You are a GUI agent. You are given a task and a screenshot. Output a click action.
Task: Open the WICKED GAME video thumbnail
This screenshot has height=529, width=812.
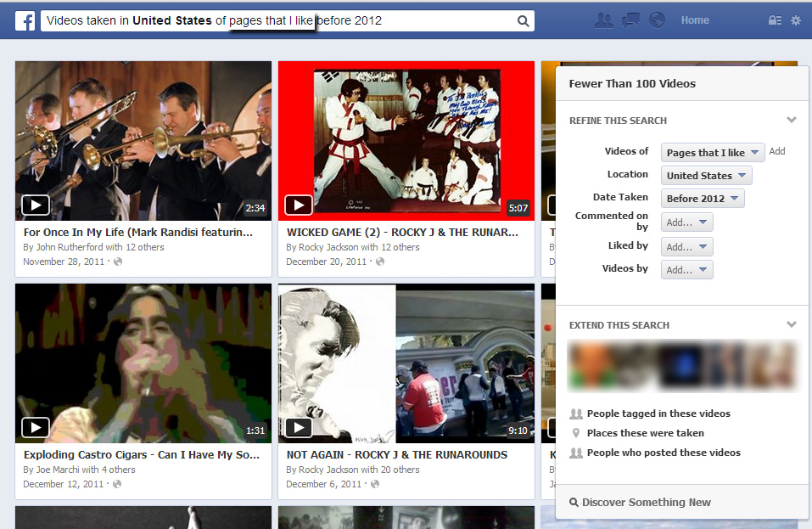[x=406, y=141]
